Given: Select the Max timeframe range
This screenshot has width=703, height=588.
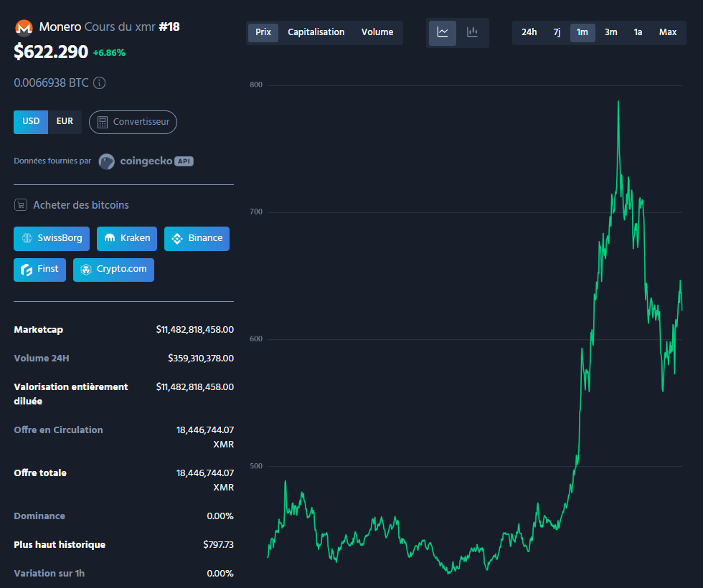Looking at the screenshot, I should (x=668, y=32).
